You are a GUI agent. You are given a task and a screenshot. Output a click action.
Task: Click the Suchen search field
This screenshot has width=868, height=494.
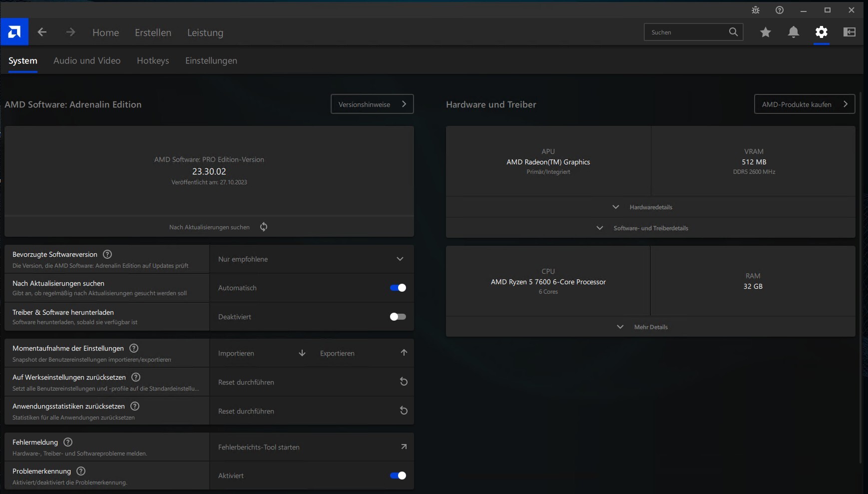point(687,32)
